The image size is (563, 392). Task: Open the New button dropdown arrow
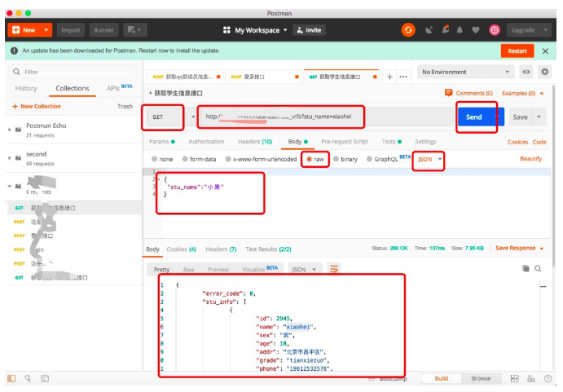46,30
